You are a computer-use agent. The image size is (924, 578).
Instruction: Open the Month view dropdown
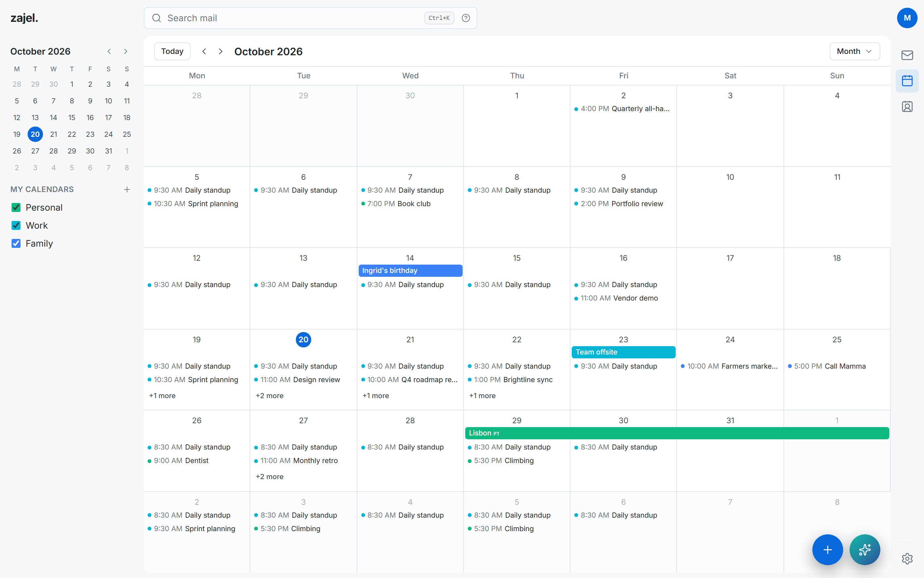click(854, 51)
